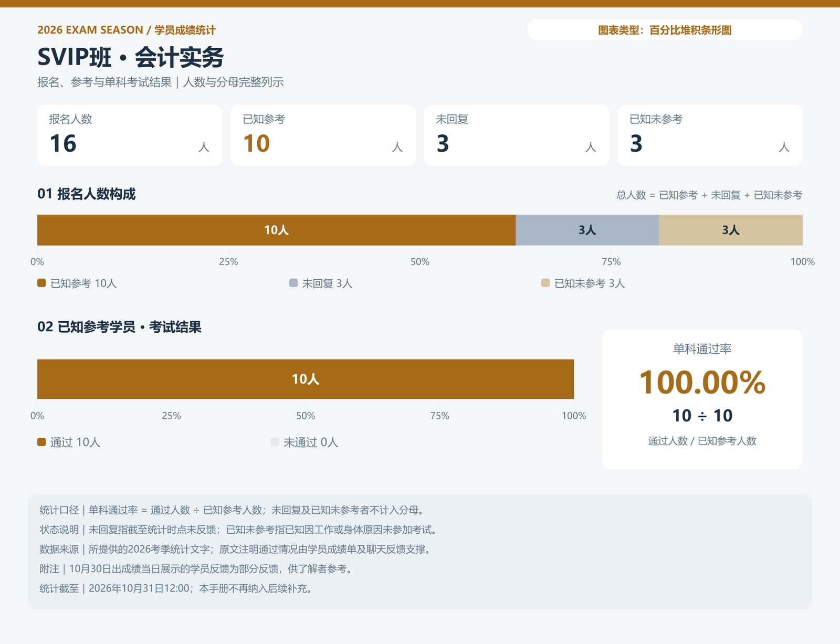This screenshot has width=840, height=644.
Task: Click the SVIP班・会计实务 title
Action: (131, 57)
